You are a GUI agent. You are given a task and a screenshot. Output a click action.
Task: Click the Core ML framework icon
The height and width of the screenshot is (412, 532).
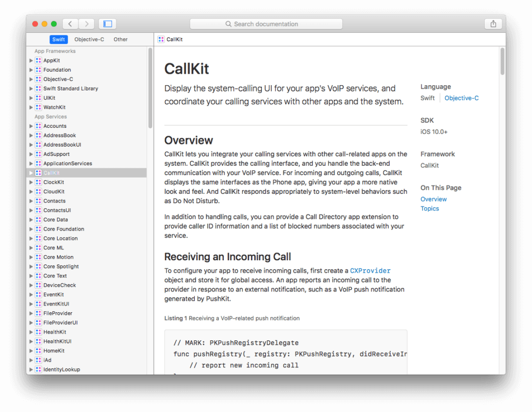pos(38,247)
